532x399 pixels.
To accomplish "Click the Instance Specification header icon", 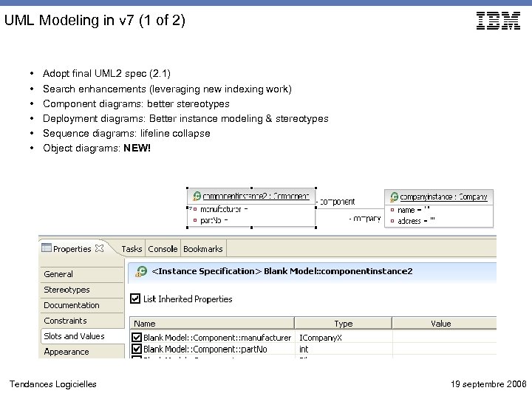I will (141, 271).
